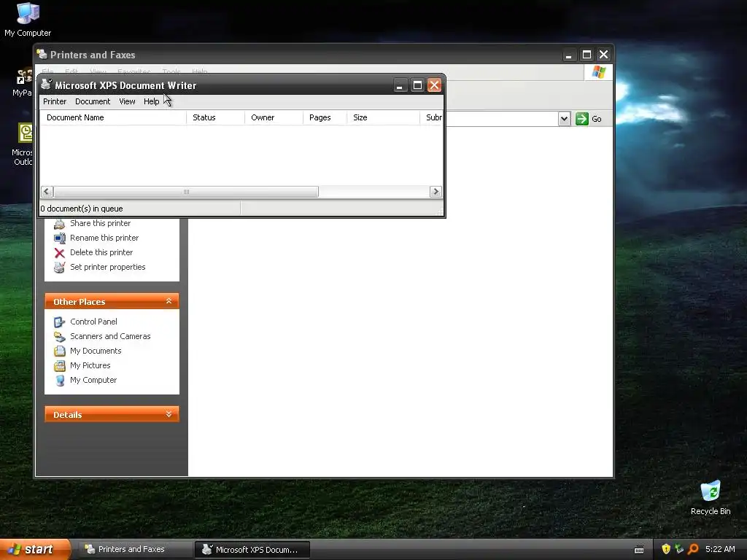Viewport: 747px width, 560px height.
Task: Click the red X Delete printer icon
Action: point(60,253)
